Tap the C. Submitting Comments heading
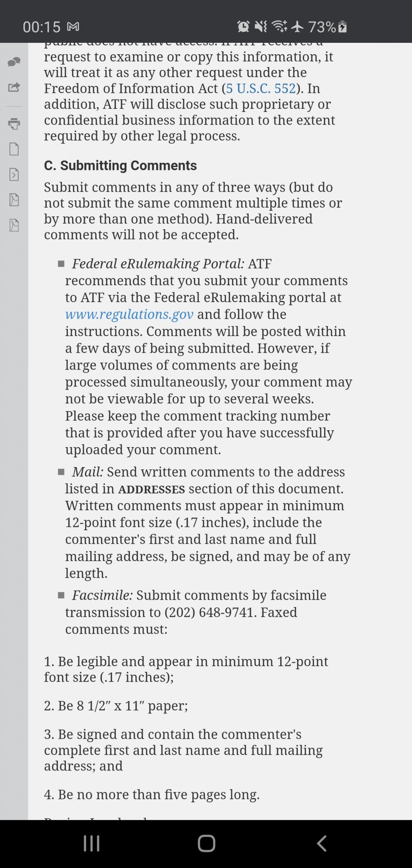 click(x=121, y=165)
